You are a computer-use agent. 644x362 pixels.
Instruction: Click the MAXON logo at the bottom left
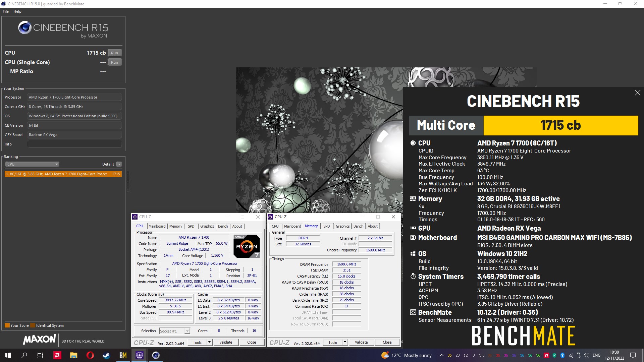(39, 340)
